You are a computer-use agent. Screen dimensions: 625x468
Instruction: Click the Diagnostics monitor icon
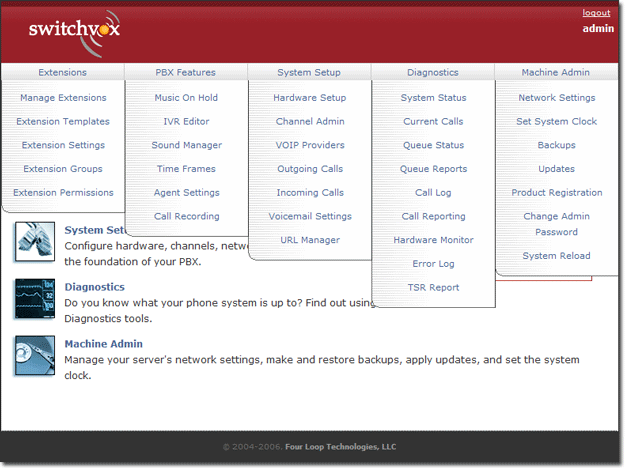(35, 299)
